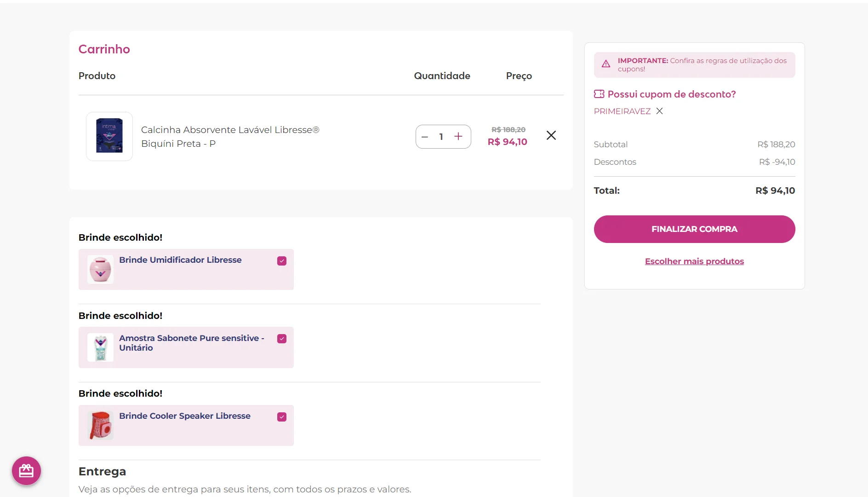Click the Descontos value R$ -94,10
This screenshot has width=868, height=497.
click(x=777, y=162)
